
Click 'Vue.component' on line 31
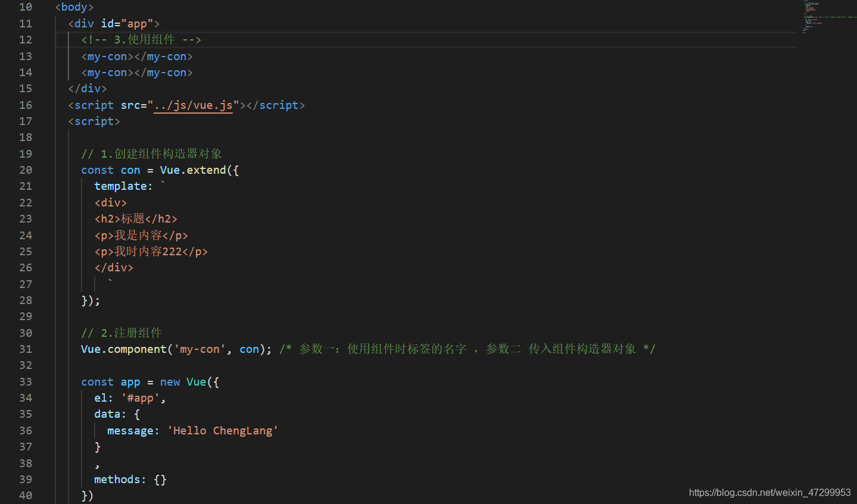[124, 349]
